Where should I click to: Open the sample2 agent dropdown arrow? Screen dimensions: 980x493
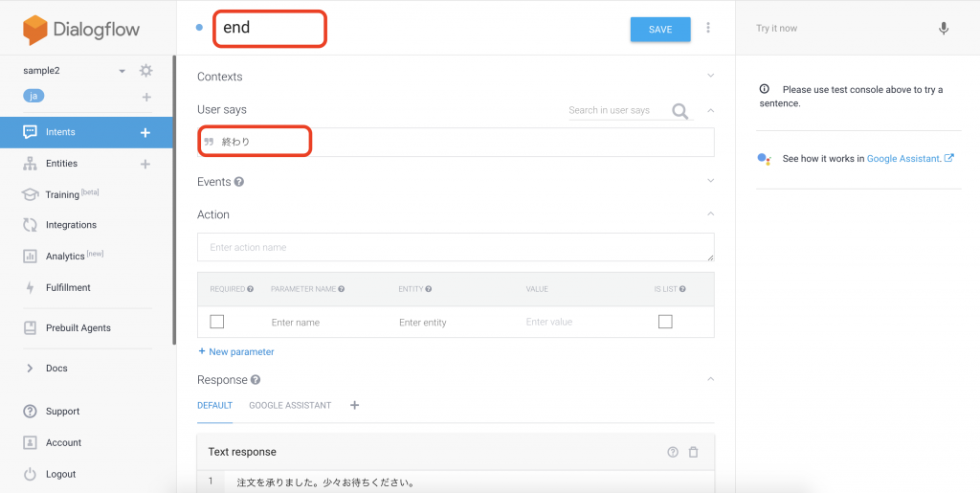point(122,71)
